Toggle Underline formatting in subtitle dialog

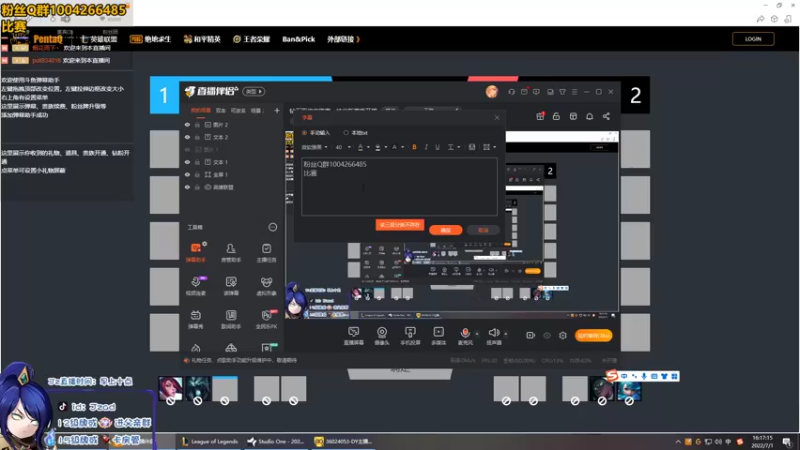(437, 147)
